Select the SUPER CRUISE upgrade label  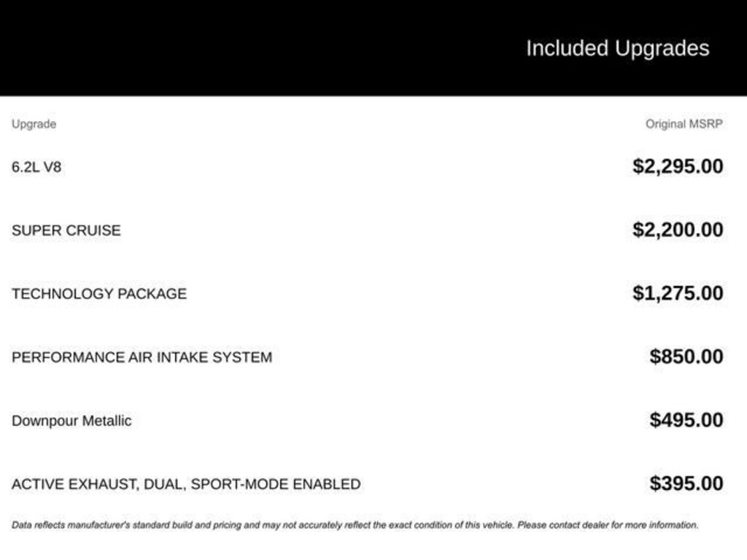(x=66, y=230)
